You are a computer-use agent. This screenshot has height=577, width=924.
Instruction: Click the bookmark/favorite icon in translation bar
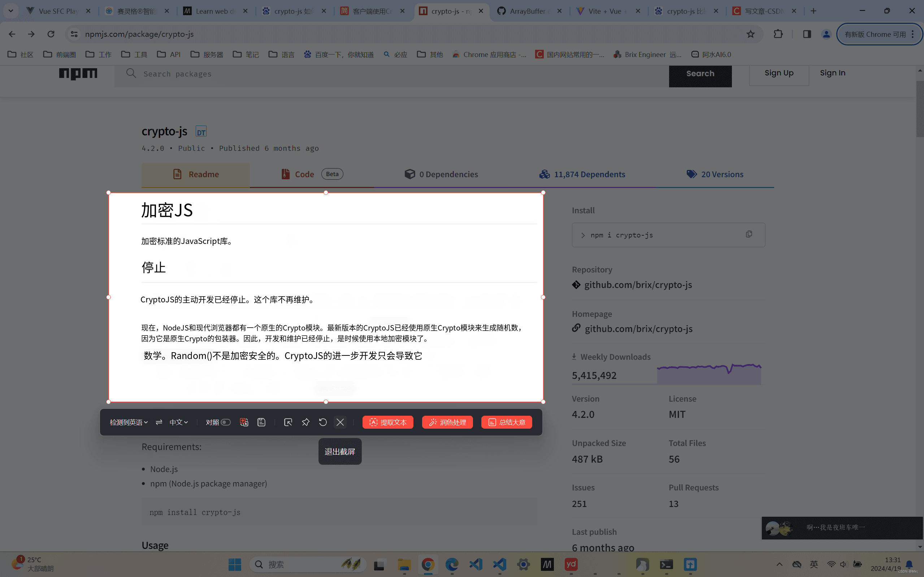point(305,422)
